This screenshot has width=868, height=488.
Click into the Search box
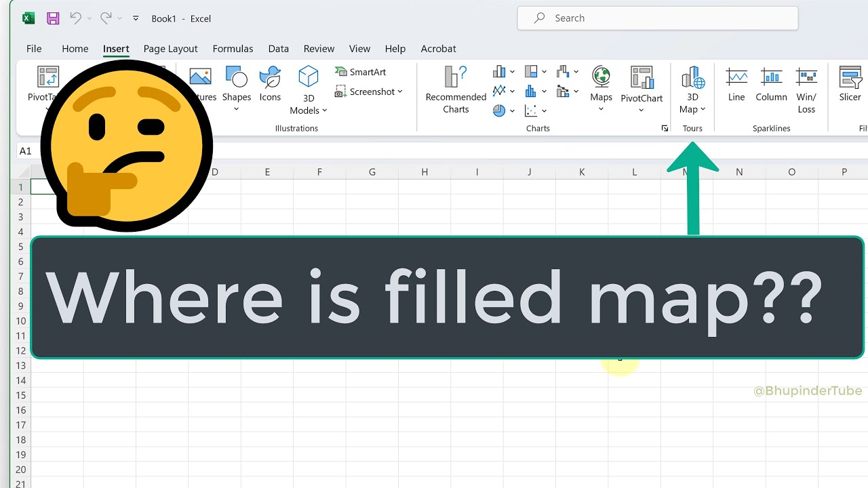tap(657, 18)
